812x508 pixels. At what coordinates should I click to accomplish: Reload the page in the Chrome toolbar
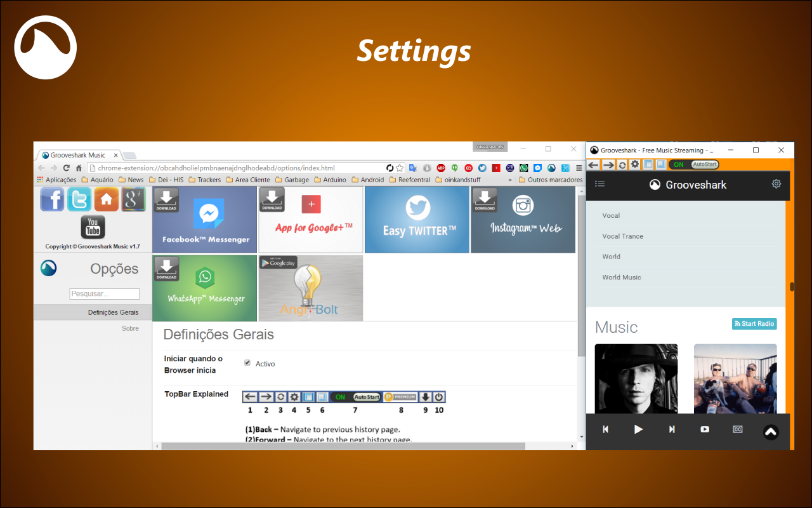pos(66,168)
